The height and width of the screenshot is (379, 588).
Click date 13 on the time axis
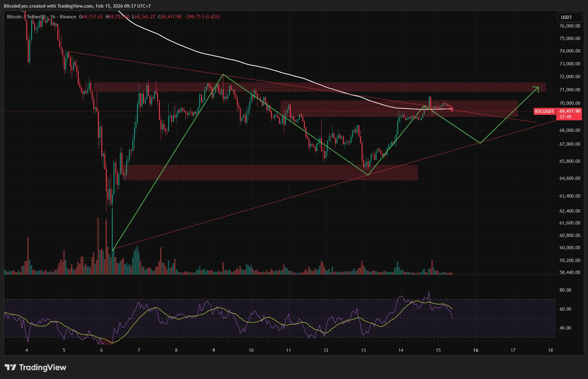click(x=363, y=350)
